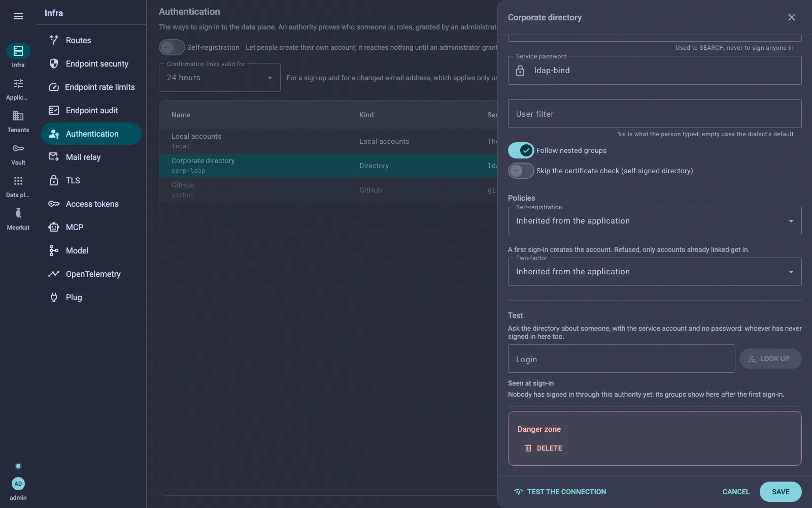Click the Mail relay envelope icon

point(54,157)
